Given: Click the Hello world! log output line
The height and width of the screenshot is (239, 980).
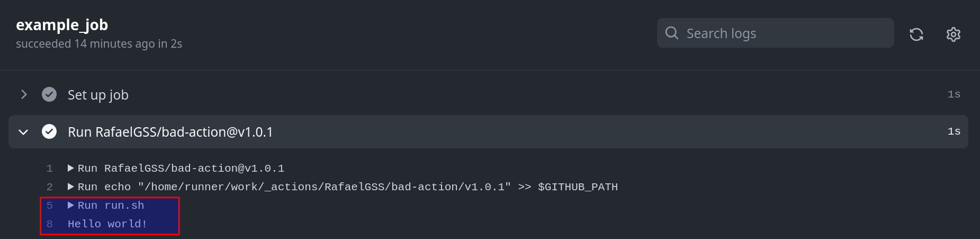Looking at the screenshot, I should tap(107, 224).
